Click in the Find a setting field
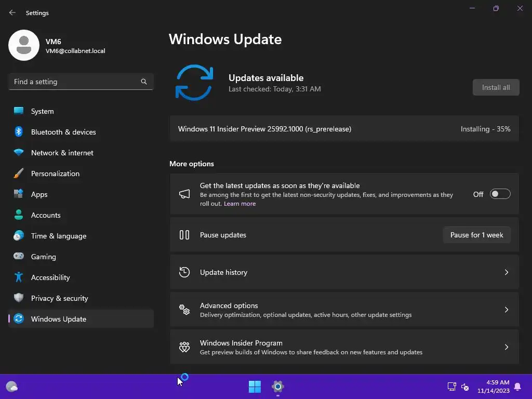 click(x=81, y=82)
